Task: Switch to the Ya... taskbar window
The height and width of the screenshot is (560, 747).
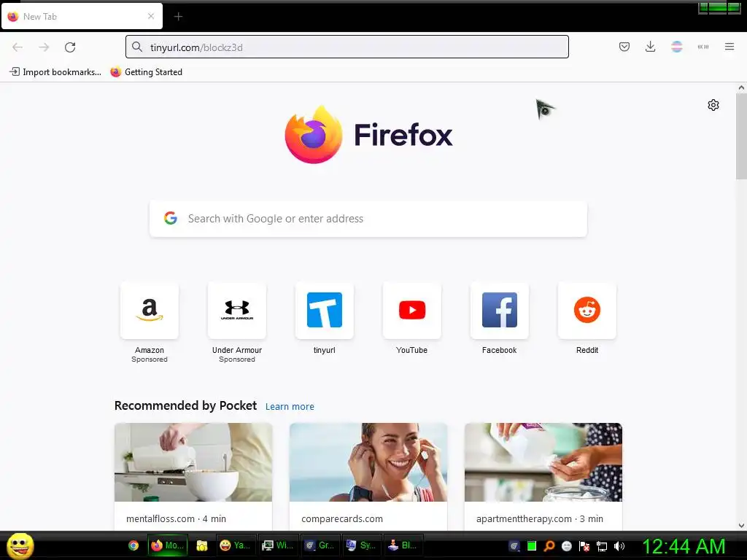Action: tap(236, 545)
